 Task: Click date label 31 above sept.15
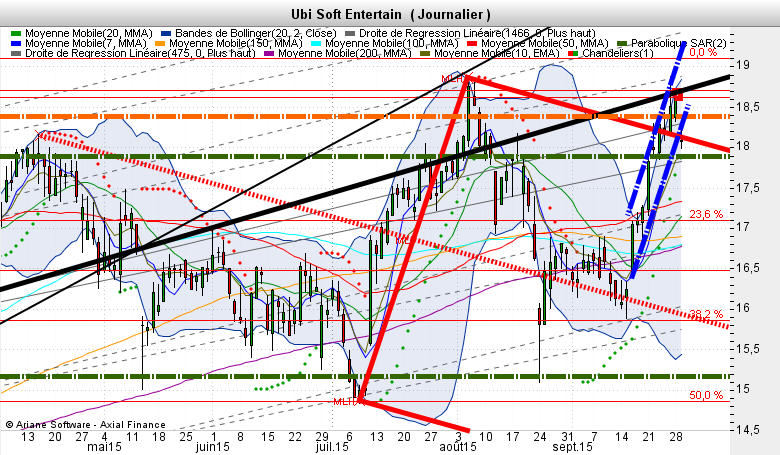(567, 437)
